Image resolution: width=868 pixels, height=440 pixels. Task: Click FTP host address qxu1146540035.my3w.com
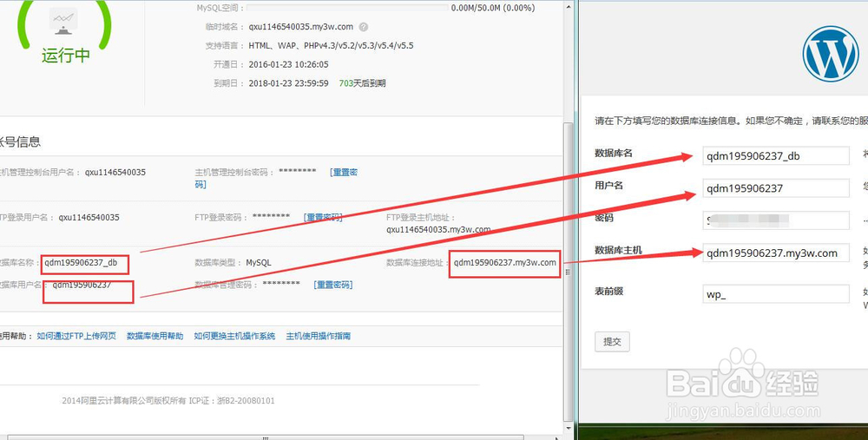(438, 229)
